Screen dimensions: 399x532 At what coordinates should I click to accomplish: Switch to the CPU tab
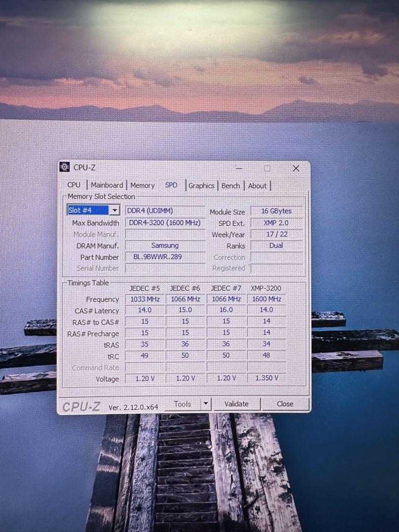pyautogui.click(x=74, y=185)
